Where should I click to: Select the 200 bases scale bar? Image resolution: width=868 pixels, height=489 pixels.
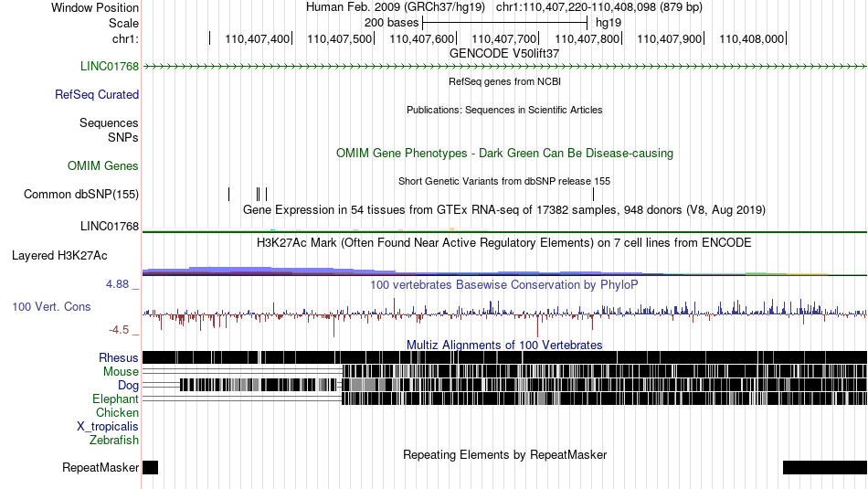pos(504,23)
